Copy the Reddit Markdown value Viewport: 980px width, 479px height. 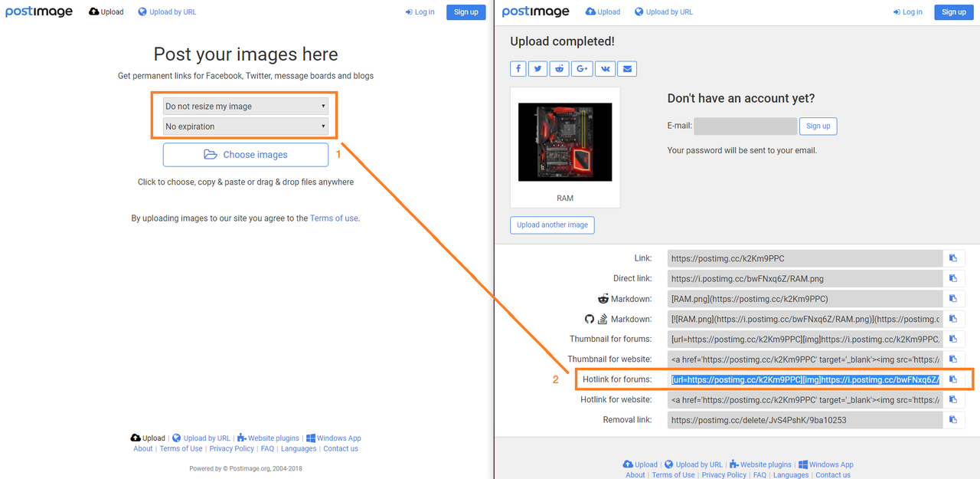(x=953, y=299)
